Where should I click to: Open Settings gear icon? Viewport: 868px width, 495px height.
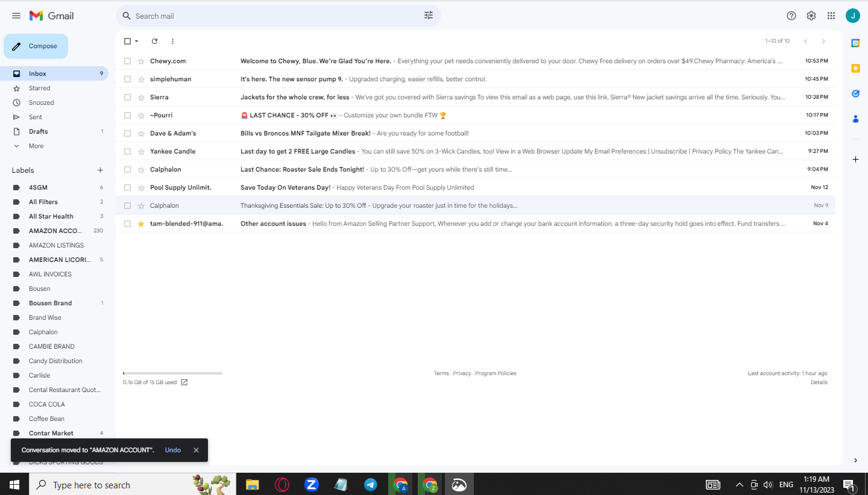(811, 16)
